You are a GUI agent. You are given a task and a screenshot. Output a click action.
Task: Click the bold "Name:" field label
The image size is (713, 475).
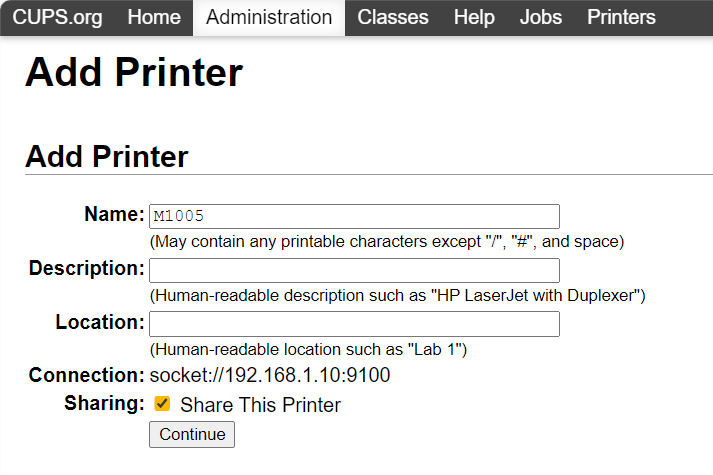(114, 215)
